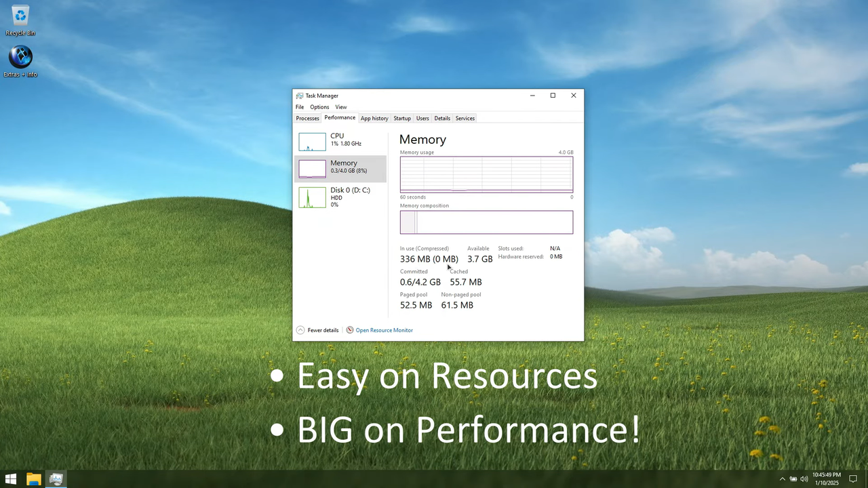Maximize the Task Manager window
Image resolution: width=868 pixels, height=488 pixels.
click(553, 96)
